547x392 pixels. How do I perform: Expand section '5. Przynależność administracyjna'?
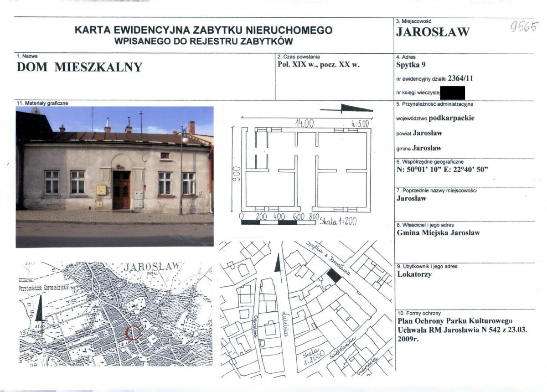click(435, 104)
